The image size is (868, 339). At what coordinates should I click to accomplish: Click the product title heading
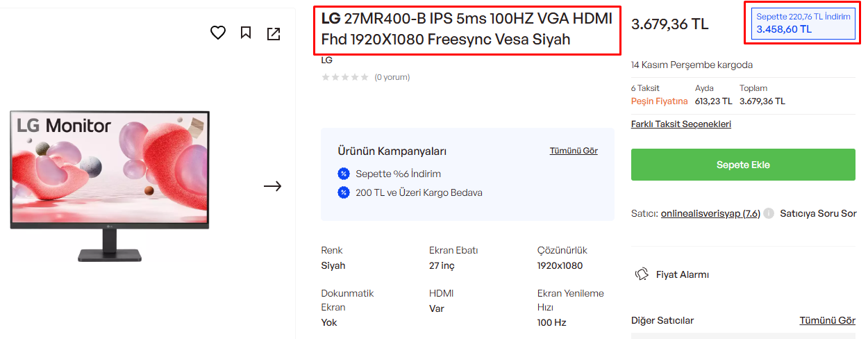467,29
